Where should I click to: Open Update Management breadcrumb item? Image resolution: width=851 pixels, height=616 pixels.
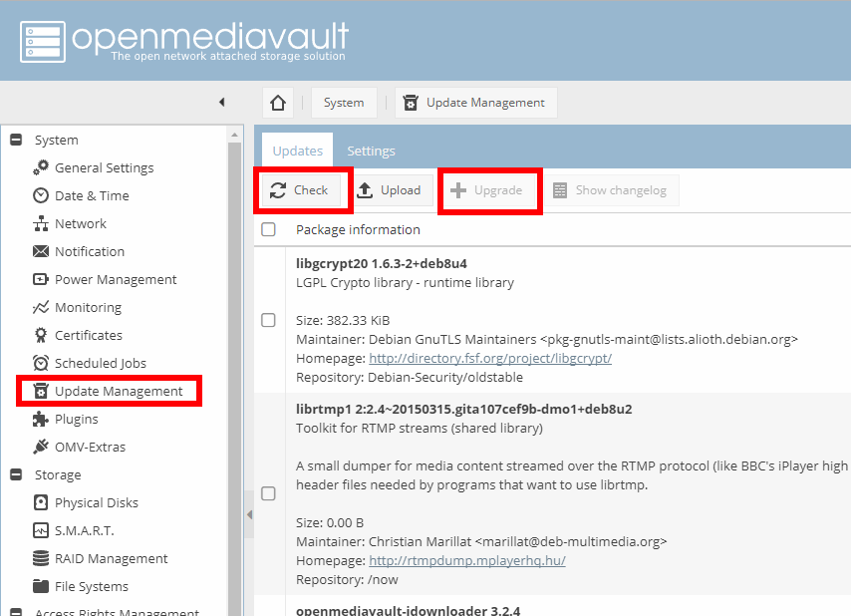pos(476,103)
